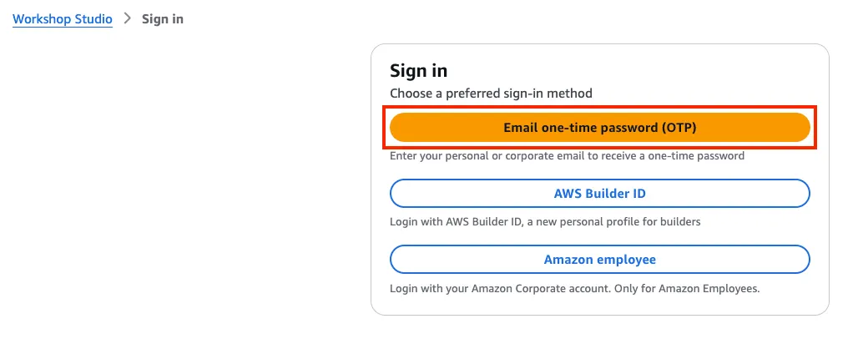868x349 pixels.
Task: Choose the Builder ID sign-in method
Action: click(599, 194)
